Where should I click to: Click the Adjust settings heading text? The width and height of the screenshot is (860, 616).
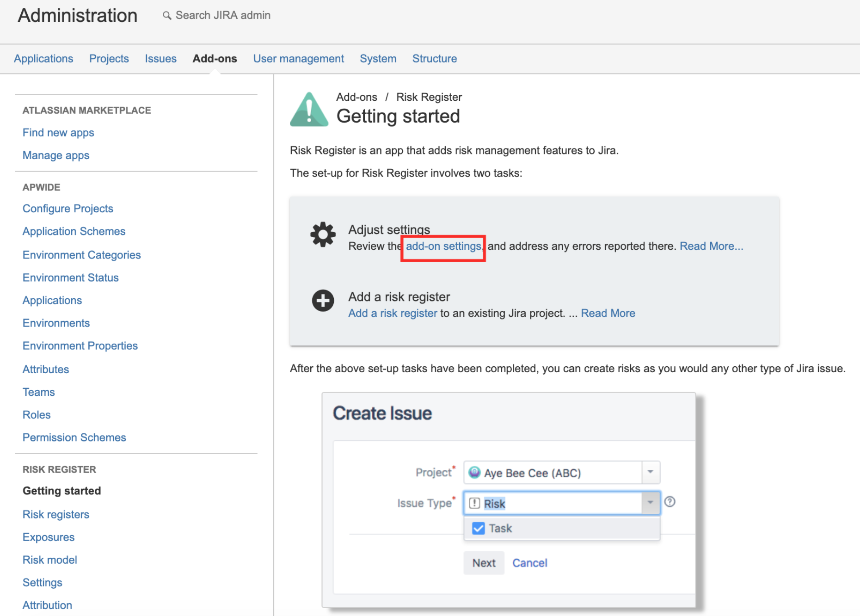pyautogui.click(x=389, y=229)
